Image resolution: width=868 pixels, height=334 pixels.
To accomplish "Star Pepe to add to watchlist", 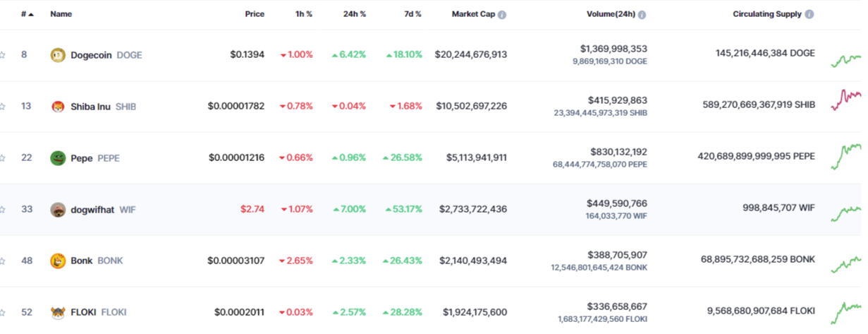I will click(x=2, y=157).
